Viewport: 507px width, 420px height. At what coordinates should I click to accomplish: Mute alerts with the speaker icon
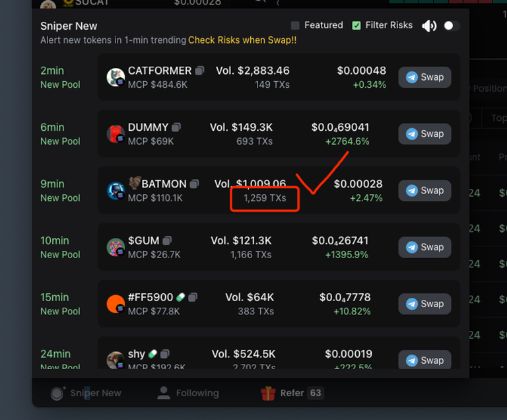pyautogui.click(x=429, y=26)
